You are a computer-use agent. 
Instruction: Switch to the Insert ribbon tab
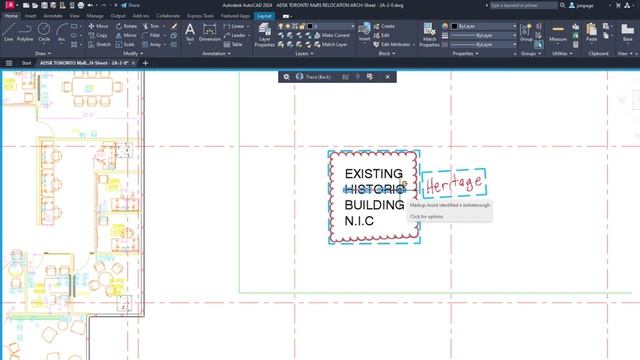31,16
